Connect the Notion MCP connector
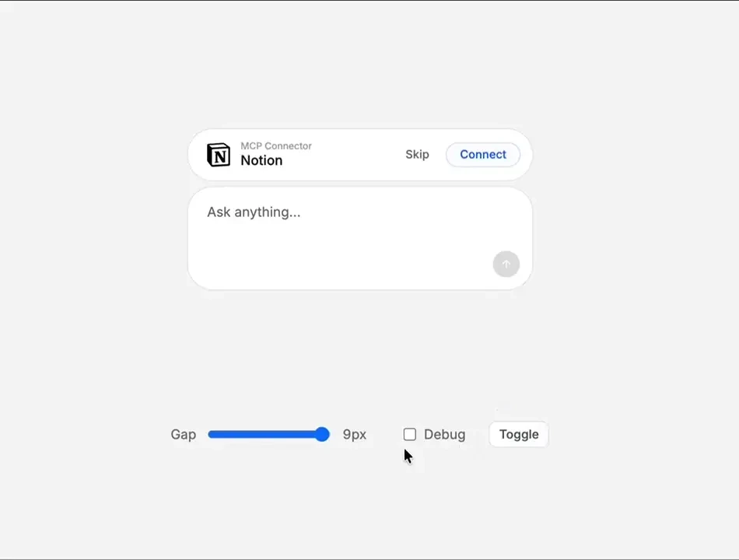The height and width of the screenshot is (560, 739). pyautogui.click(x=483, y=155)
